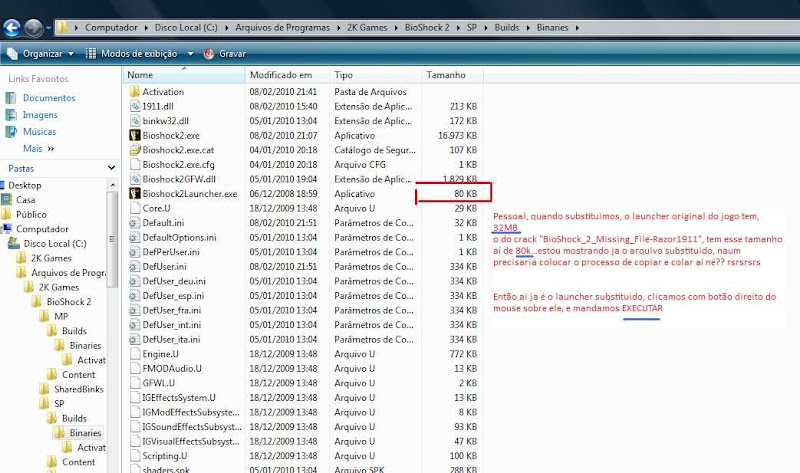Select the DefUser_esp.ini file icon
800x473 pixels.
pyautogui.click(x=135, y=295)
